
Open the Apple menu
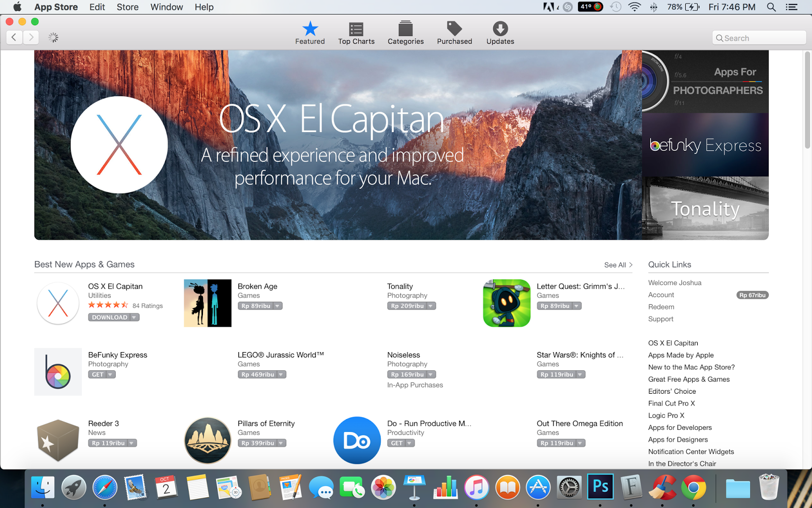coord(17,7)
